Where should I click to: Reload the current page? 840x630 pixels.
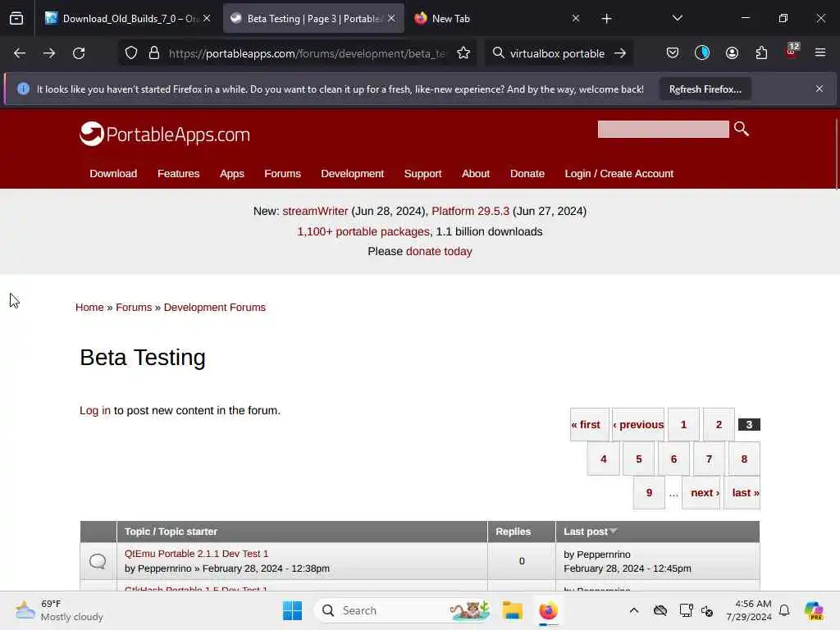pyautogui.click(x=79, y=53)
